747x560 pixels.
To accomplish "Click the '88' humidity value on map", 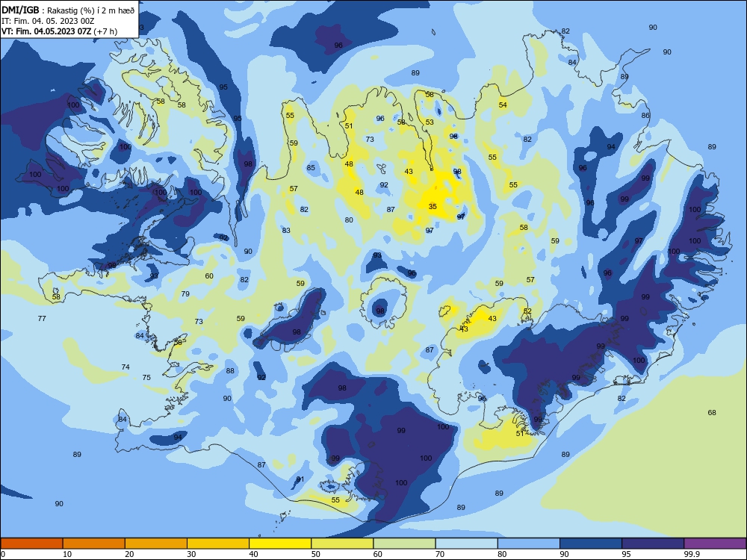I will click(x=230, y=370).
